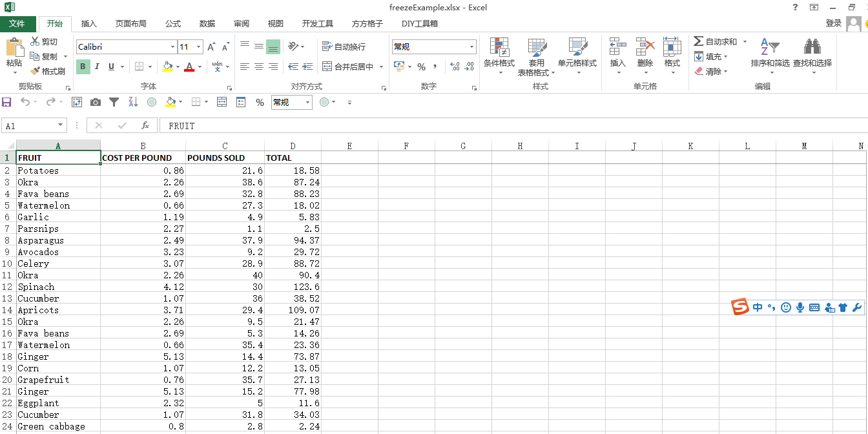Click the funnel filter icon in the quick access toolbar
Screen dimensions: 868x434
pos(114,102)
